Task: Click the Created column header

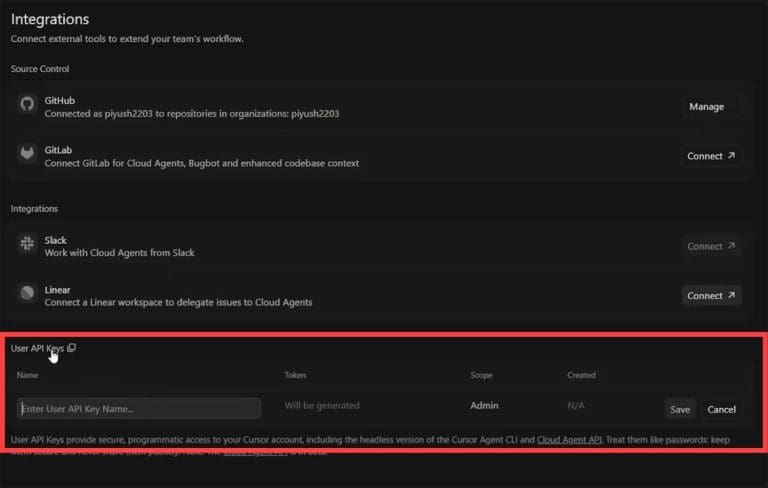Action: [581, 375]
